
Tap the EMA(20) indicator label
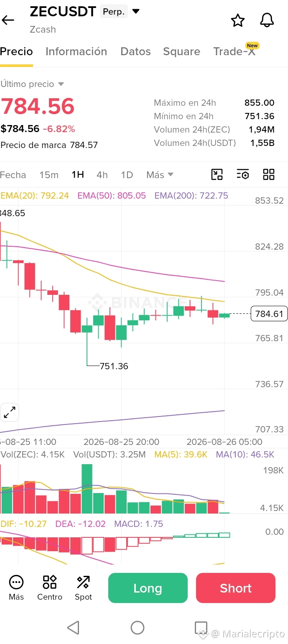(x=35, y=195)
